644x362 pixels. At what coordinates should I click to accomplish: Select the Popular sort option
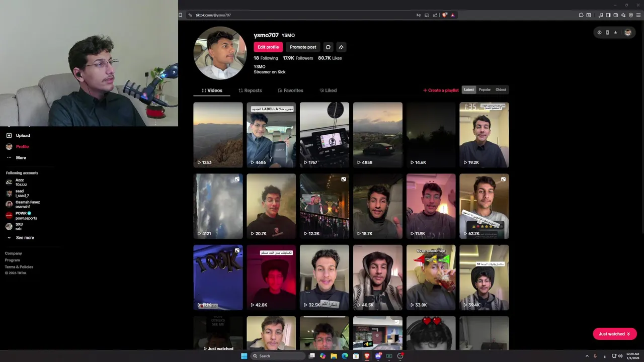pos(485,89)
